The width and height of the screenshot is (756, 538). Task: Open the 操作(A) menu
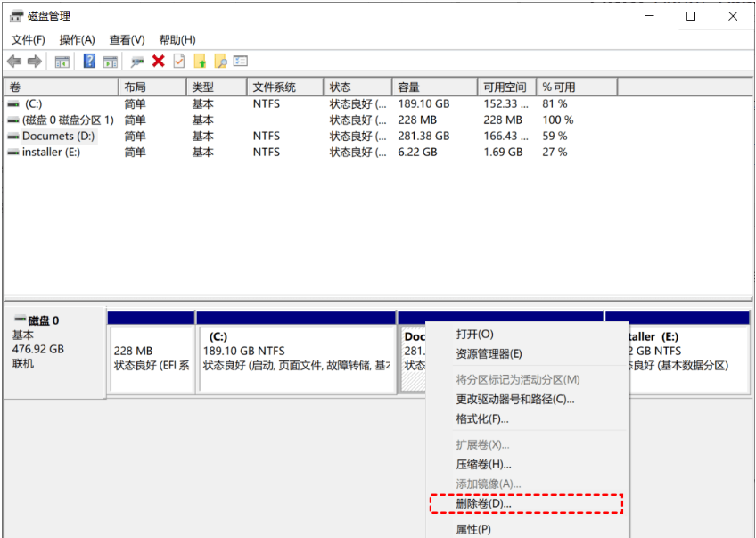point(78,39)
